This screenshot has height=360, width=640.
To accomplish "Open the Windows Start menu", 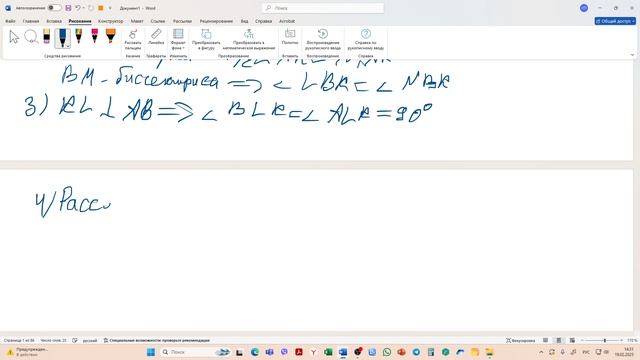I will 151,352.
